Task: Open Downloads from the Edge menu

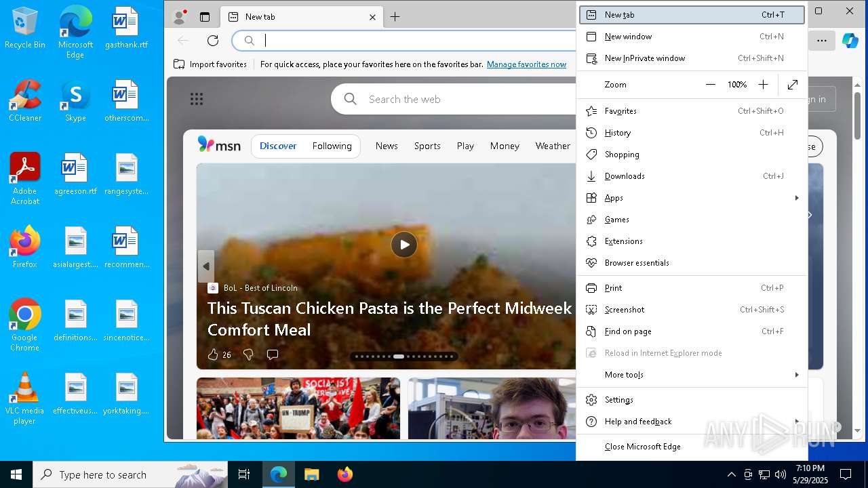Action: (692, 176)
